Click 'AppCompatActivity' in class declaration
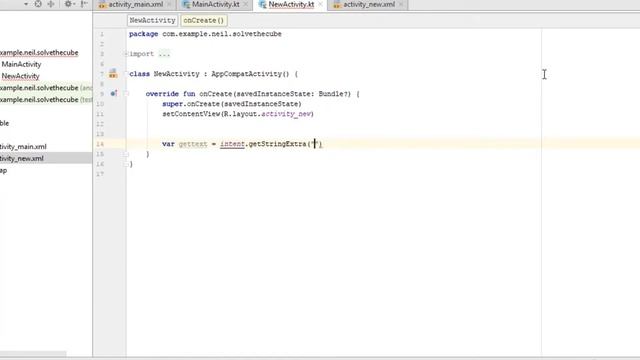Screen dimensions: 640x360 click(246, 74)
